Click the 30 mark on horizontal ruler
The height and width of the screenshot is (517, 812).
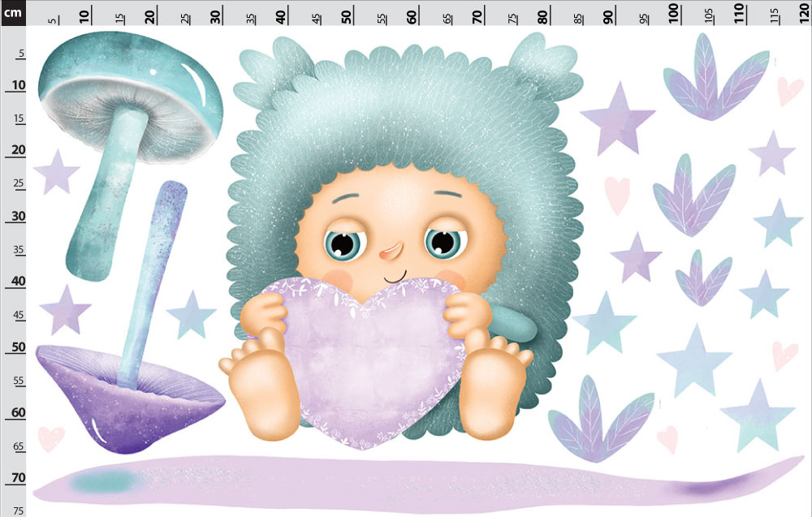[x=215, y=16]
